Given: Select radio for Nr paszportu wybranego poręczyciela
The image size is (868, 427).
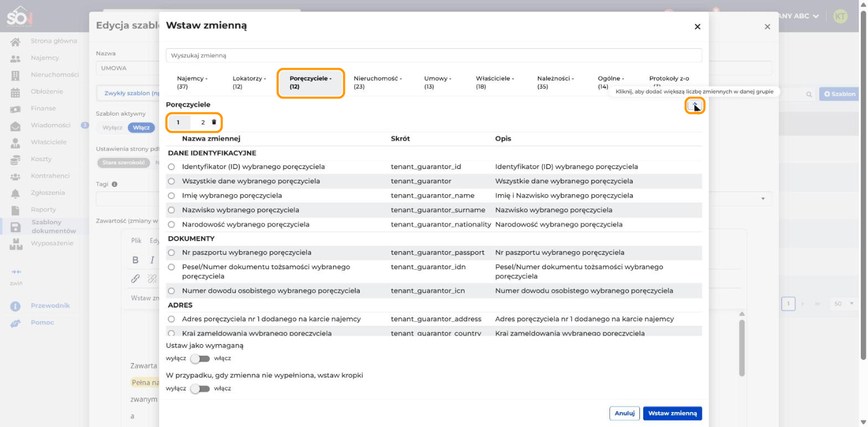Looking at the screenshot, I should pos(172,253).
